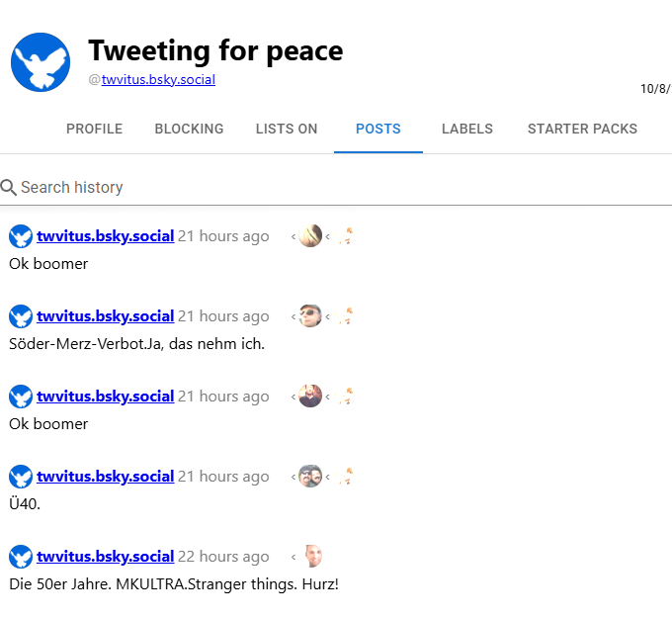The height and width of the screenshot is (619, 672).
Task: Open replied-to user avatar on Ü40 post
Action: coord(310,477)
